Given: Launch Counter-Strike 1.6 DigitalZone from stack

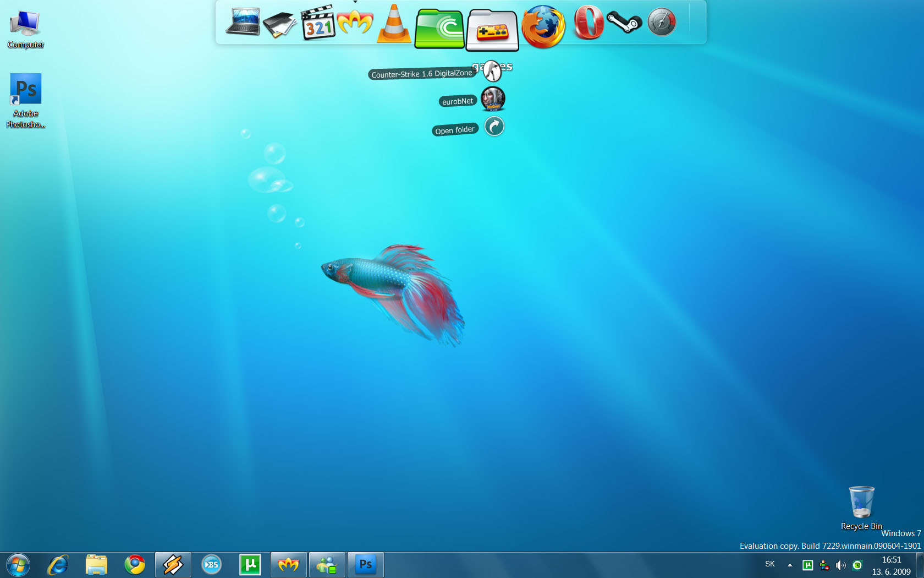Looking at the screenshot, I should pyautogui.click(x=492, y=71).
